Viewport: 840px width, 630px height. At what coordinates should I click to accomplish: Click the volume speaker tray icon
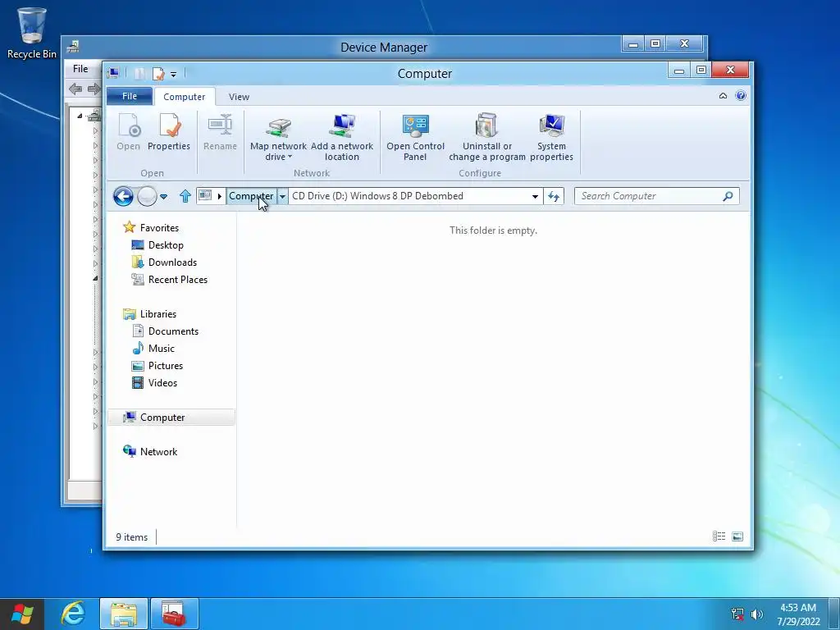click(756, 614)
